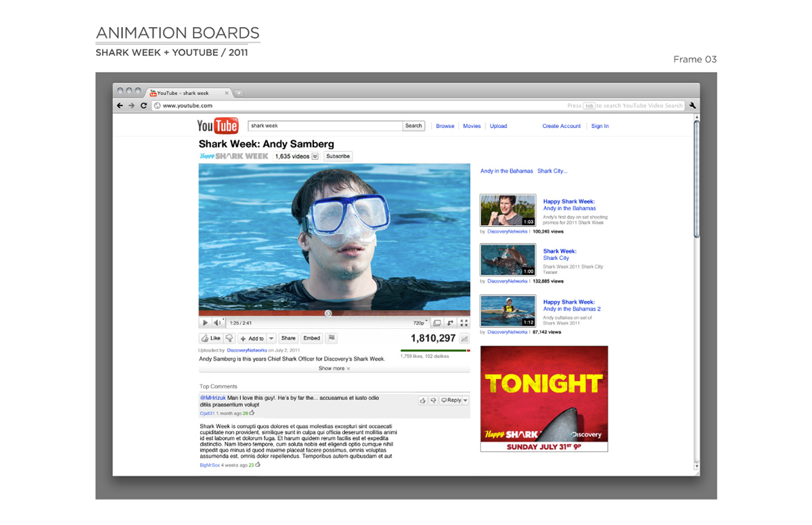This screenshot has height=525, width=812.
Task: Dislike the video with thumbs-down icon
Action: 229,338
